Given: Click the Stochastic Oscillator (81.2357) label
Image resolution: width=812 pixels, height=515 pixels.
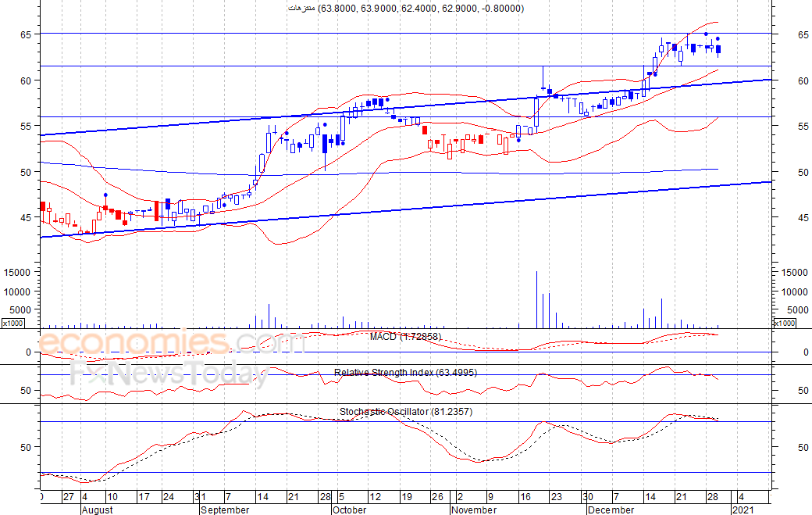Looking at the screenshot, I should click(x=405, y=412).
